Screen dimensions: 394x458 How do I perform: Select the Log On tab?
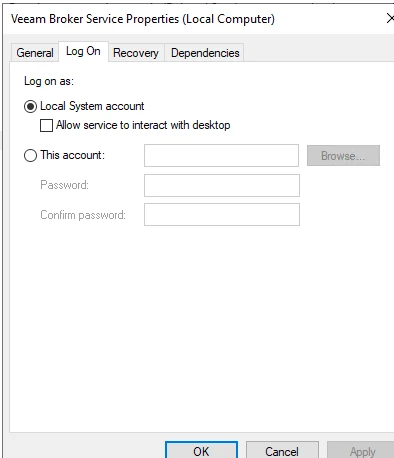point(83,51)
